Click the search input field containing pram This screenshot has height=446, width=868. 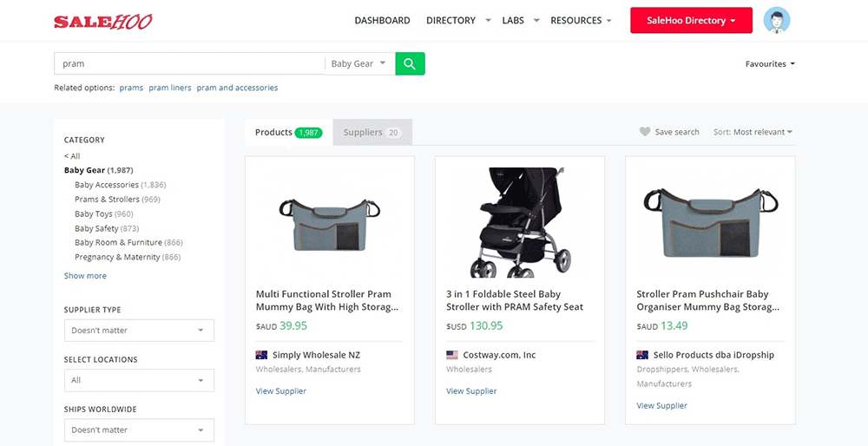click(x=189, y=63)
